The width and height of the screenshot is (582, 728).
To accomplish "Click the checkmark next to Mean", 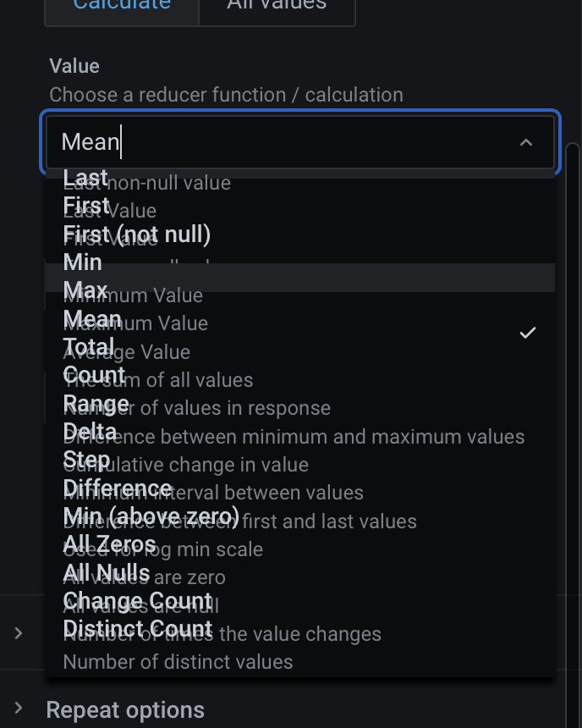I will pyautogui.click(x=528, y=332).
